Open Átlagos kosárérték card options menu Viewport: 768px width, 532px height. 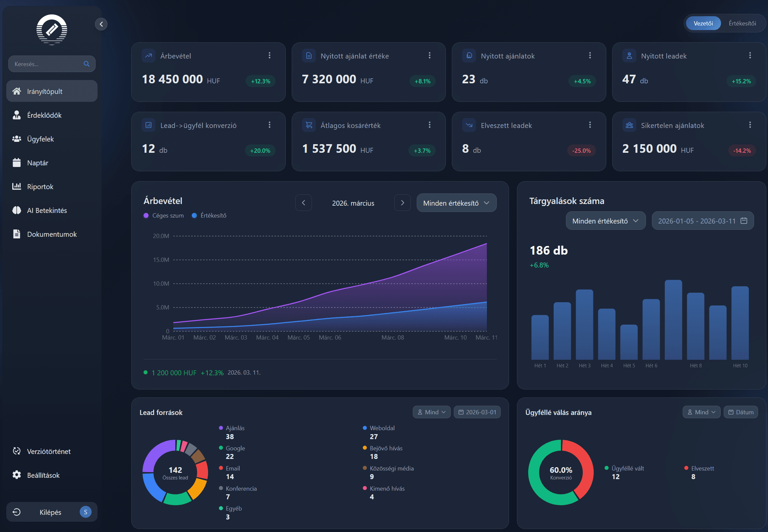[430, 125]
